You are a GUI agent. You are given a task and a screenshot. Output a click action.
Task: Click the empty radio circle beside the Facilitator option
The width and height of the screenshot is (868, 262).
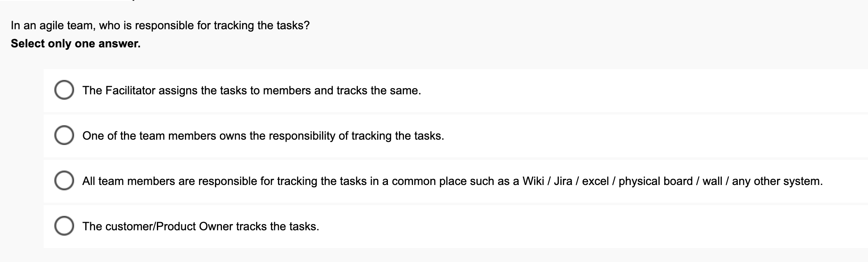65,89
